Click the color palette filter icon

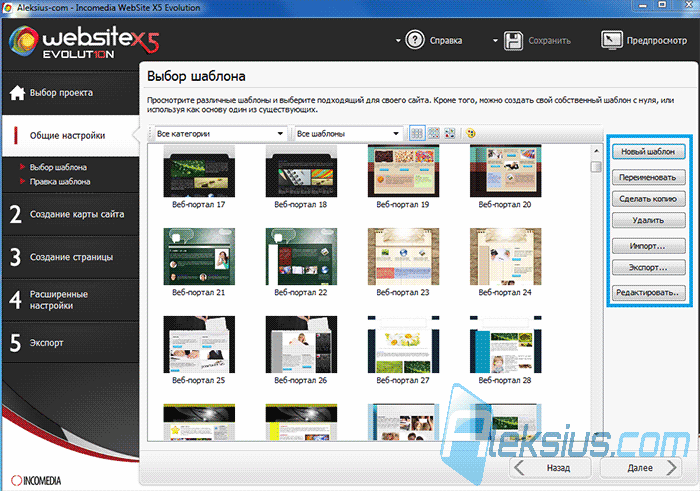pos(471,133)
